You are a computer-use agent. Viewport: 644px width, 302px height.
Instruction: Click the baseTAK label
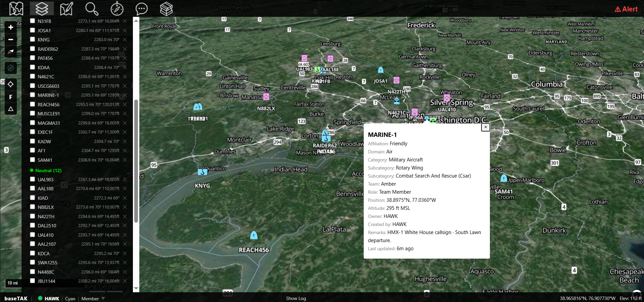pos(16,298)
